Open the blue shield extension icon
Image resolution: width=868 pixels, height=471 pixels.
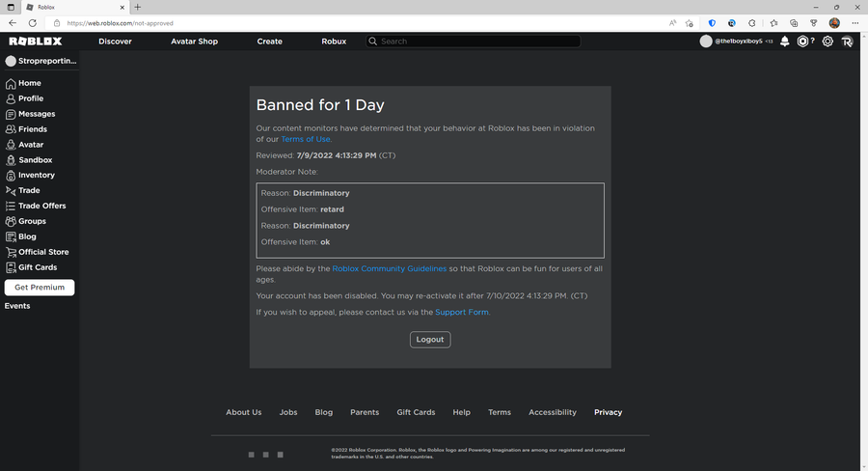[712, 23]
